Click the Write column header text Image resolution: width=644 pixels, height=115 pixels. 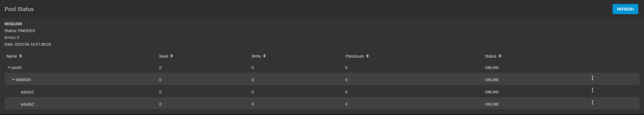click(256, 56)
